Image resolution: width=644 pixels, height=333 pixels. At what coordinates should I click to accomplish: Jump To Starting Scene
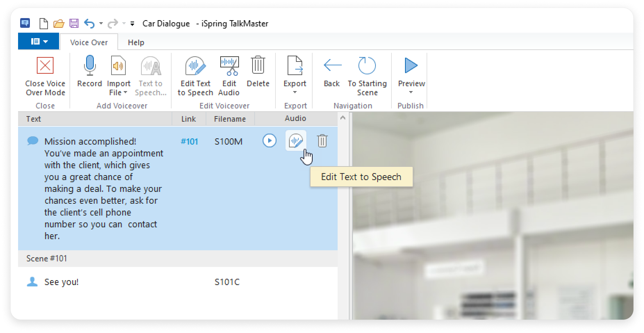point(367,66)
